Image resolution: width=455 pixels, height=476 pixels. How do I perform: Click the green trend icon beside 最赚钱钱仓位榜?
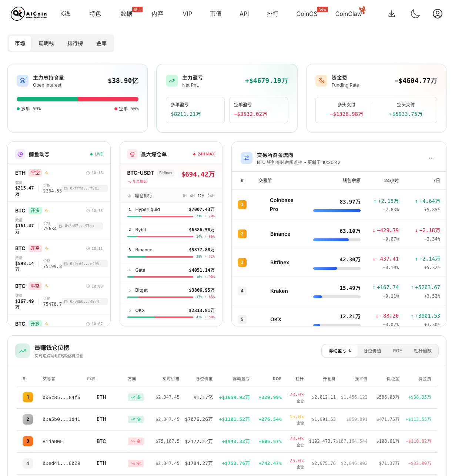tap(23, 351)
